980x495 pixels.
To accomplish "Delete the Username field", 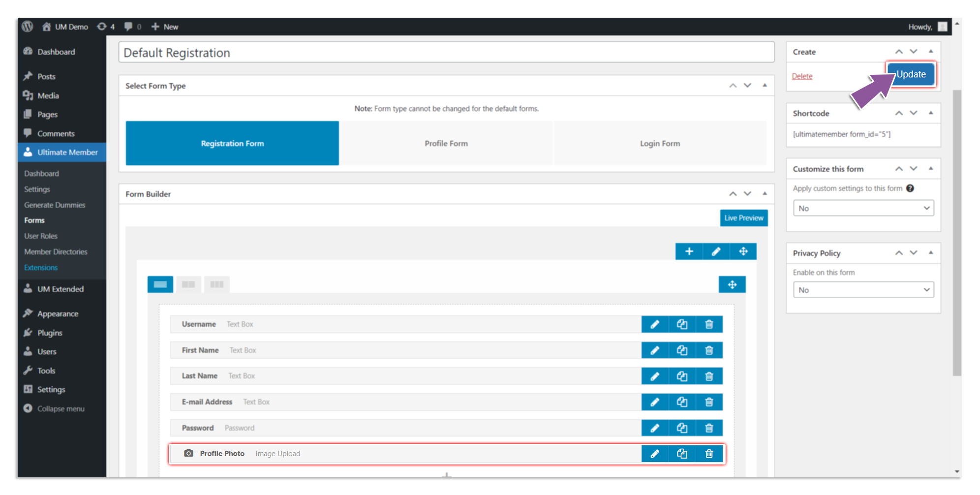I will point(709,324).
